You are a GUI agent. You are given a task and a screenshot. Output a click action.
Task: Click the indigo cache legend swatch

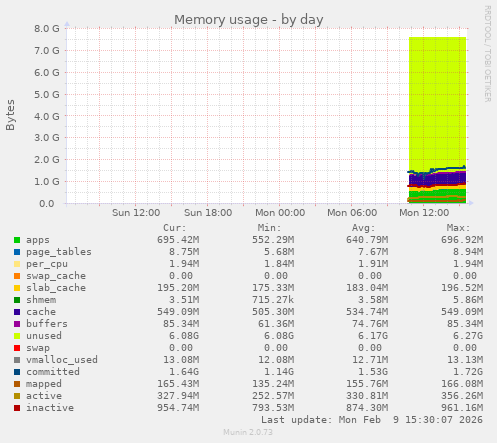tap(17, 312)
